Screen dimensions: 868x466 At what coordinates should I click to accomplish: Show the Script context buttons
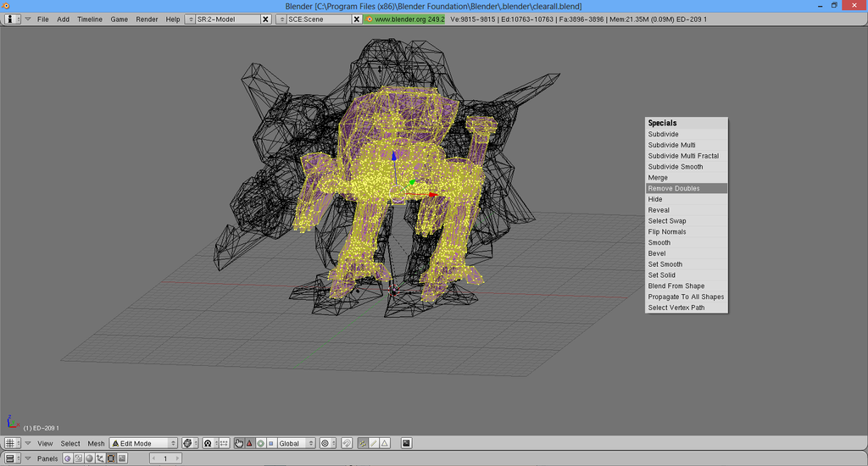click(x=79, y=458)
